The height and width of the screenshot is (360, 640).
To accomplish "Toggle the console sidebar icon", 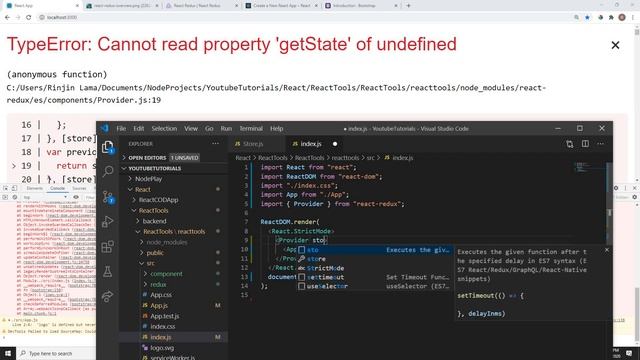I will (x=5, y=197).
